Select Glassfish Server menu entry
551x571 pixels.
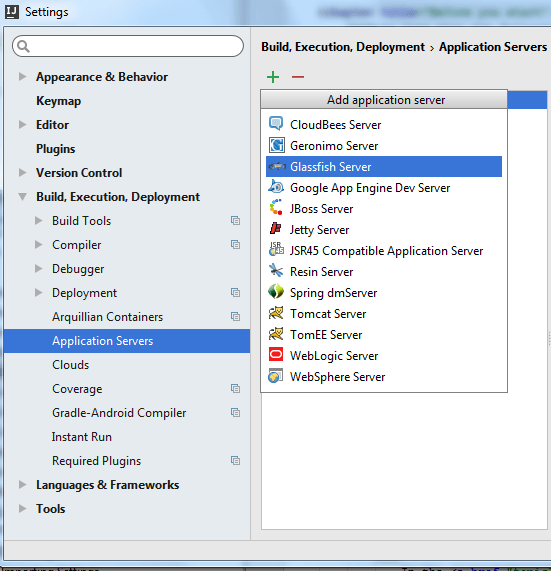[x=384, y=167]
